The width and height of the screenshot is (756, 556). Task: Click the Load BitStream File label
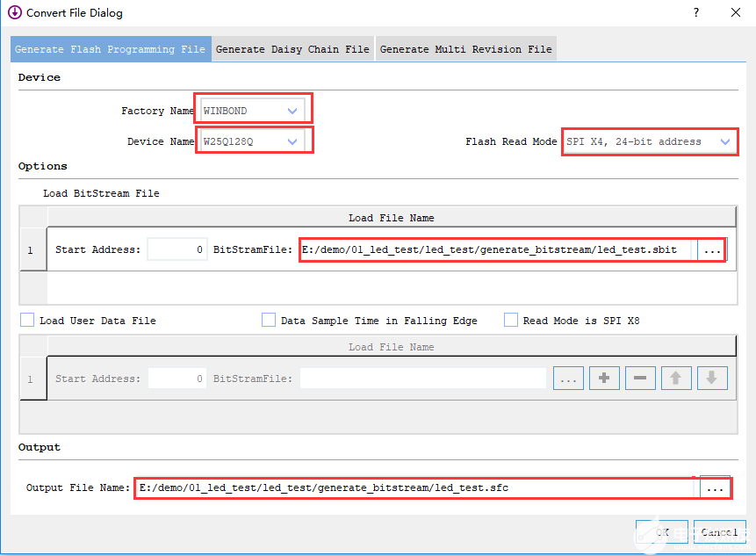click(x=101, y=193)
